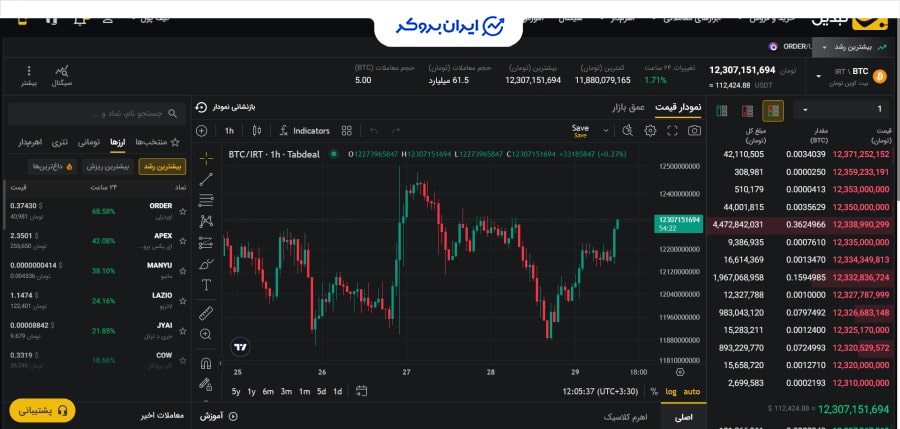
Task: Click the بیشترین ریزش filter button
Action: [x=107, y=166]
